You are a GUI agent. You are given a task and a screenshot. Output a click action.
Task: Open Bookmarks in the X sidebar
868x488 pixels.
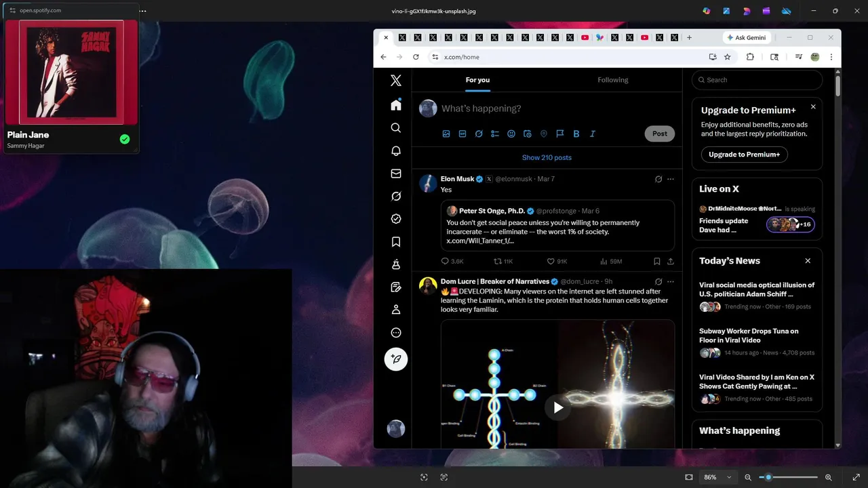pyautogui.click(x=396, y=242)
